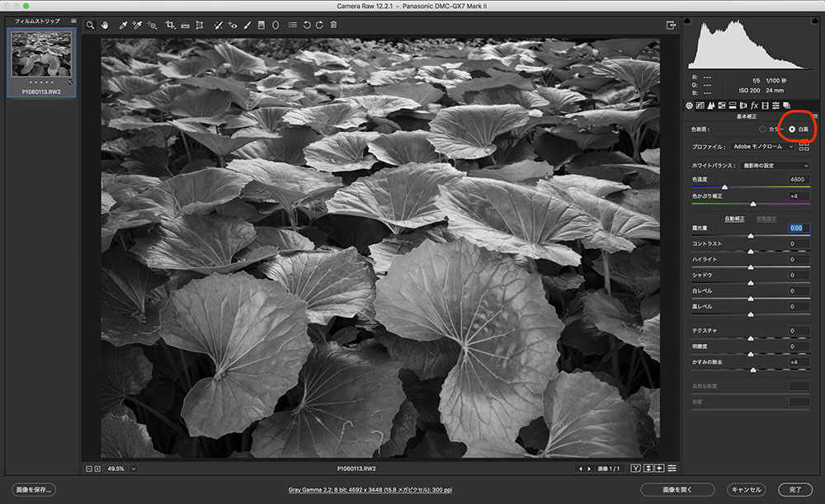825x504 pixels.
Task: Select the P1060113.RW2 filmstrip thumbnail
Action: click(41, 54)
